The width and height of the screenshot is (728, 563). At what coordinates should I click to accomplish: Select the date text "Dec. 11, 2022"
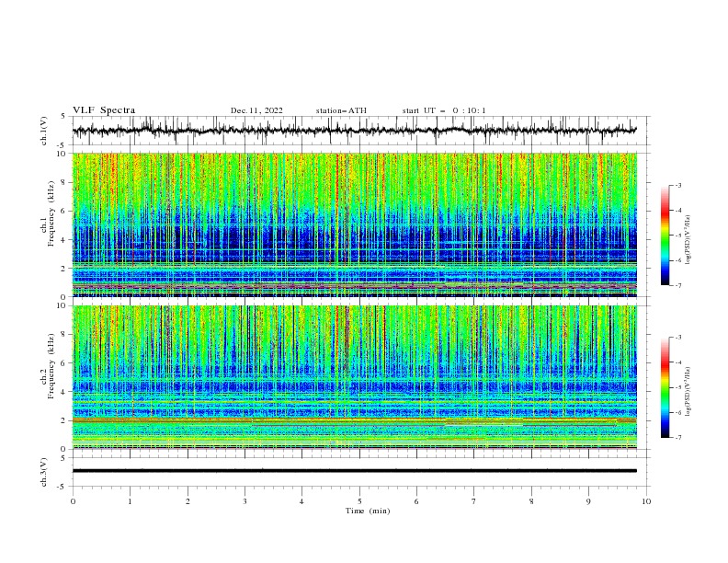click(x=256, y=110)
